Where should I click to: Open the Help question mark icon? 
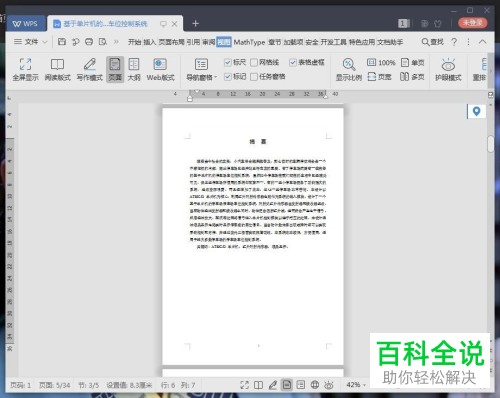pos(454,42)
